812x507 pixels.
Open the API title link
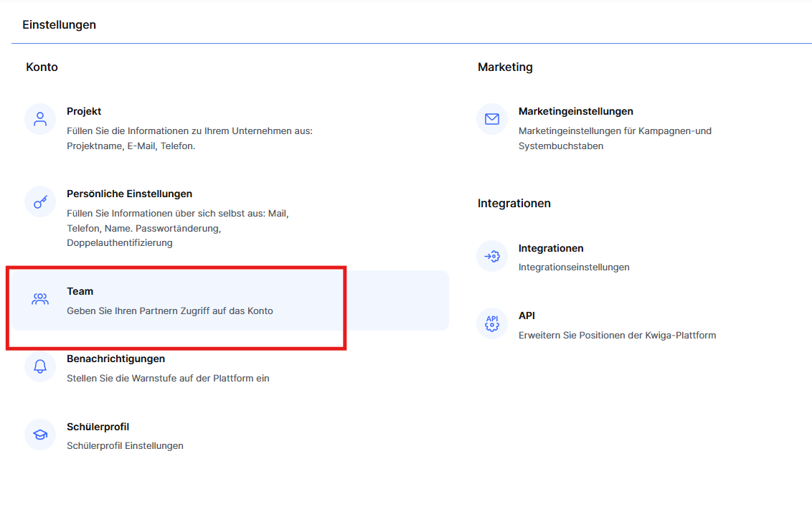point(527,316)
